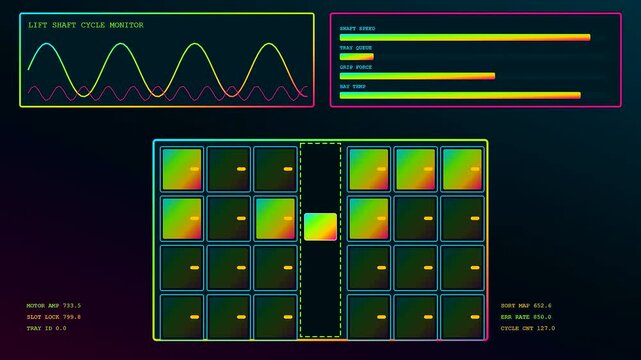Click the small magenta ripple wave in cycle monitor
The height and width of the screenshot is (360, 641).
(168, 93)
